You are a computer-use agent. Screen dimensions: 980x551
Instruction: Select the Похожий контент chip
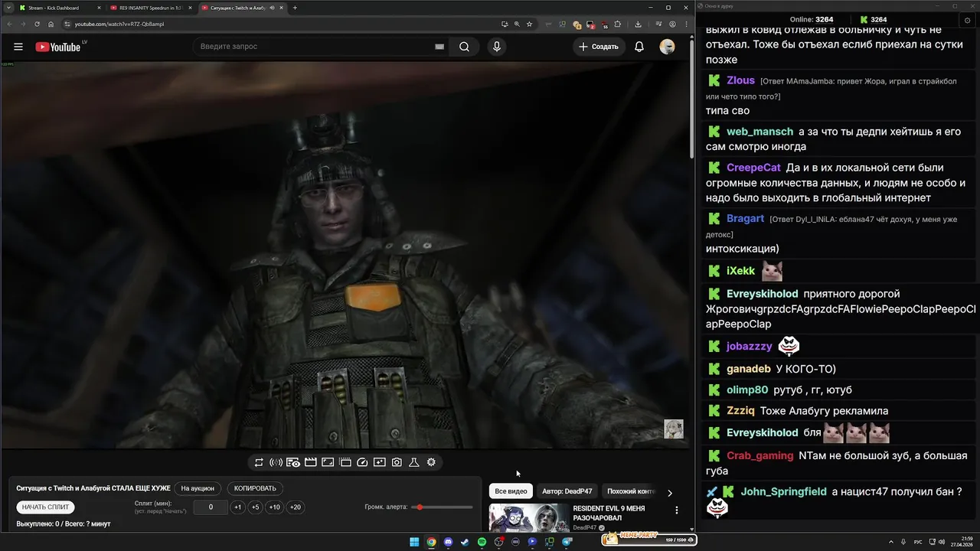(631, 491)
